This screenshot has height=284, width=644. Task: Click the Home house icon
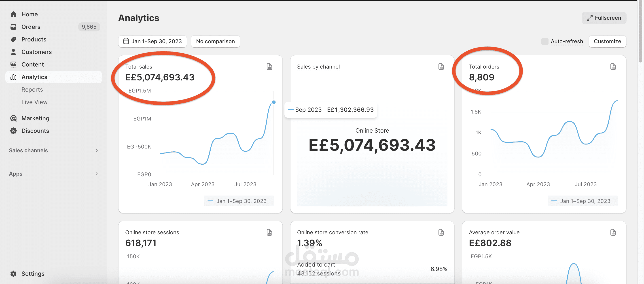13,14
